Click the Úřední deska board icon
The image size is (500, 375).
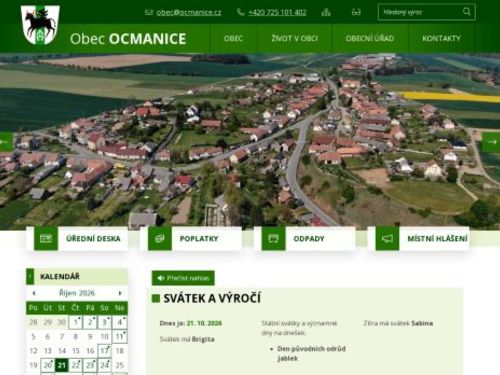click(x=46, y=238)
